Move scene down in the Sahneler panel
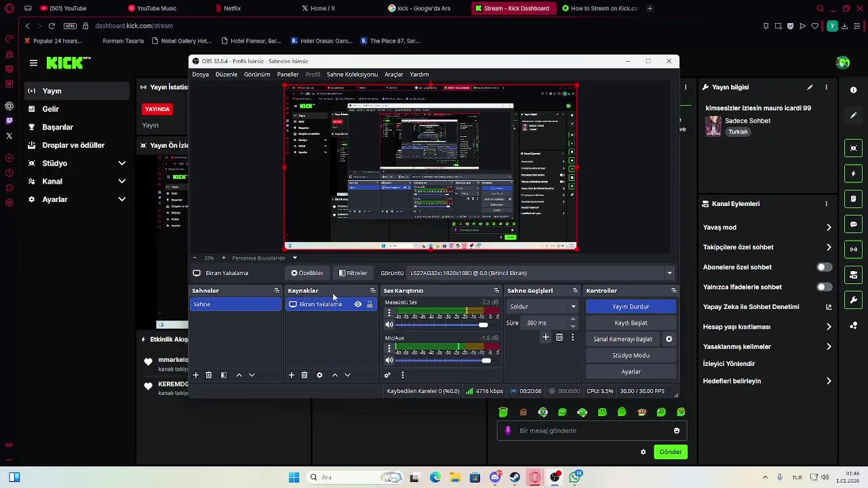 252,375
